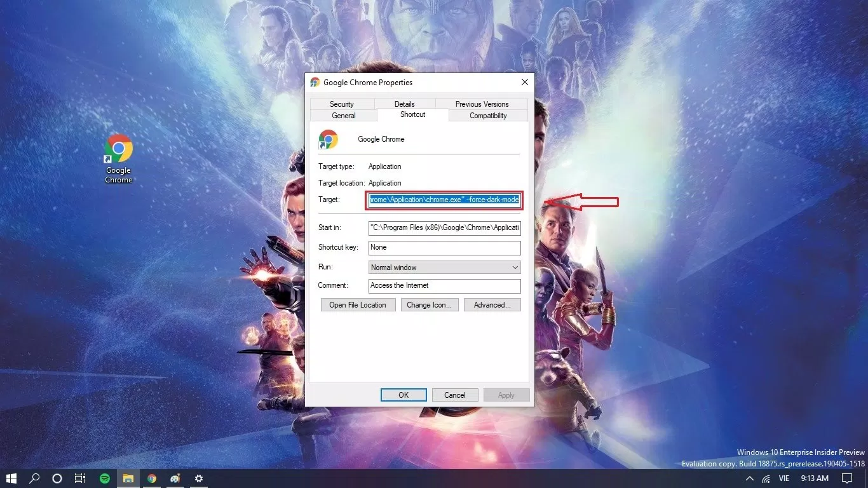Select the Google Chrome desktop shortcut icon
The width and height of the screenshot is (868, 488).
(119, 159)
